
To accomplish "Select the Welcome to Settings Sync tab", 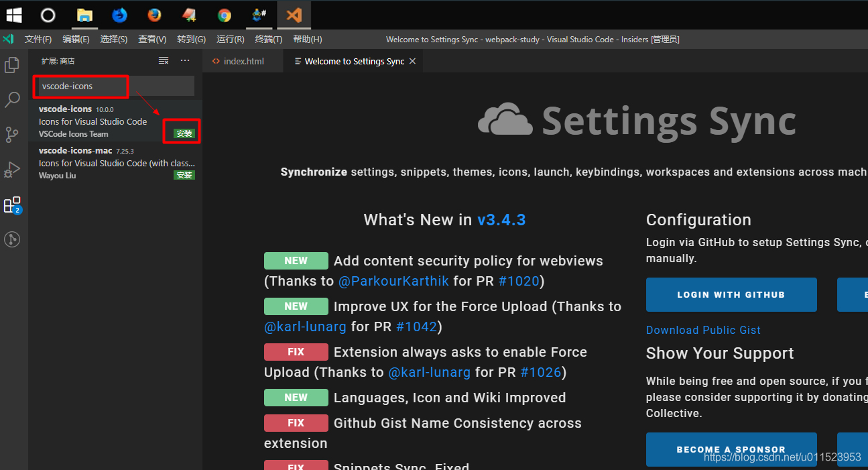I will [354, 61].
